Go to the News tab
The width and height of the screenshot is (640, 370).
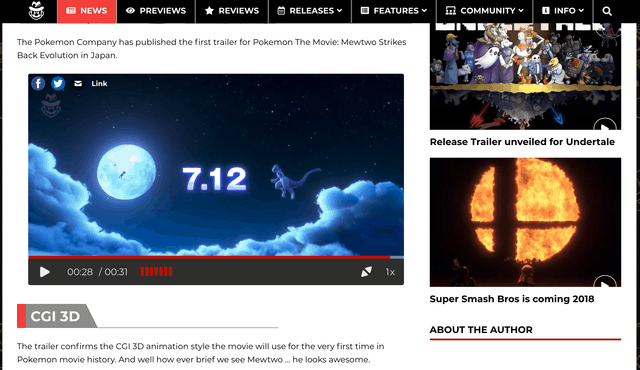(87, 11)
